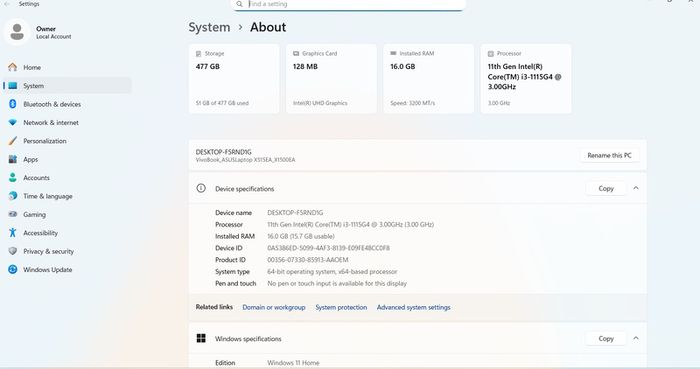Screen dimensions: 700x369
Task: Click the System monitor icon in sidebar
Action: tap(12, 86)
